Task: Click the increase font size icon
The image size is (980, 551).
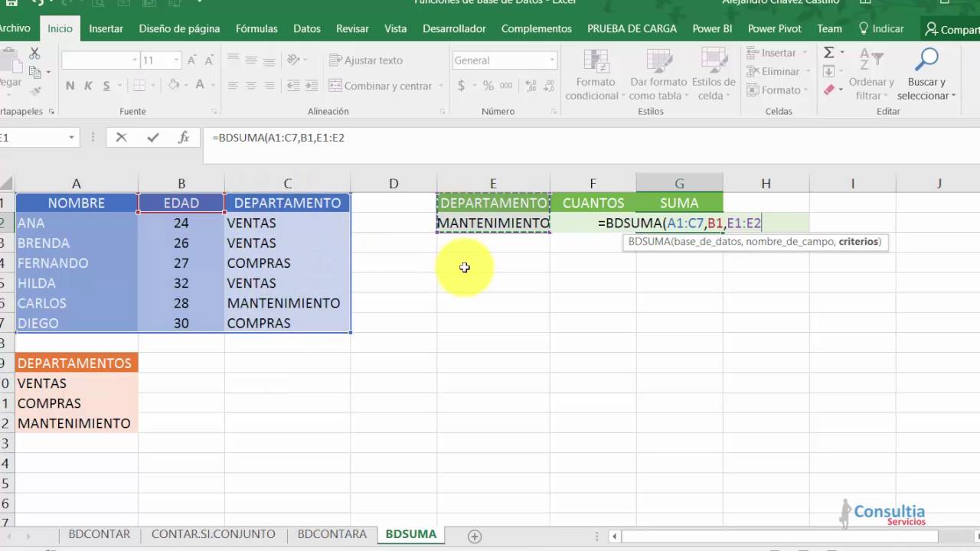Action: click(192, 60)
